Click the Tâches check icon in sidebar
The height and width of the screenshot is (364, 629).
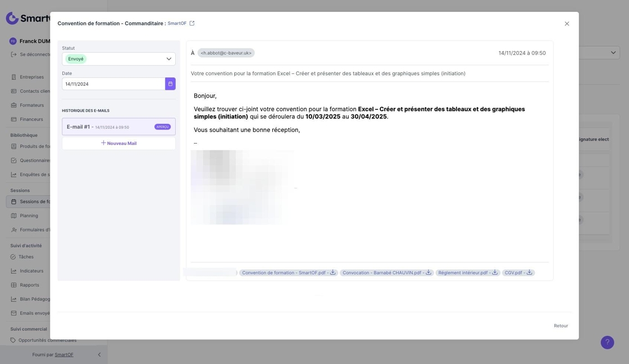pos(13,257)
